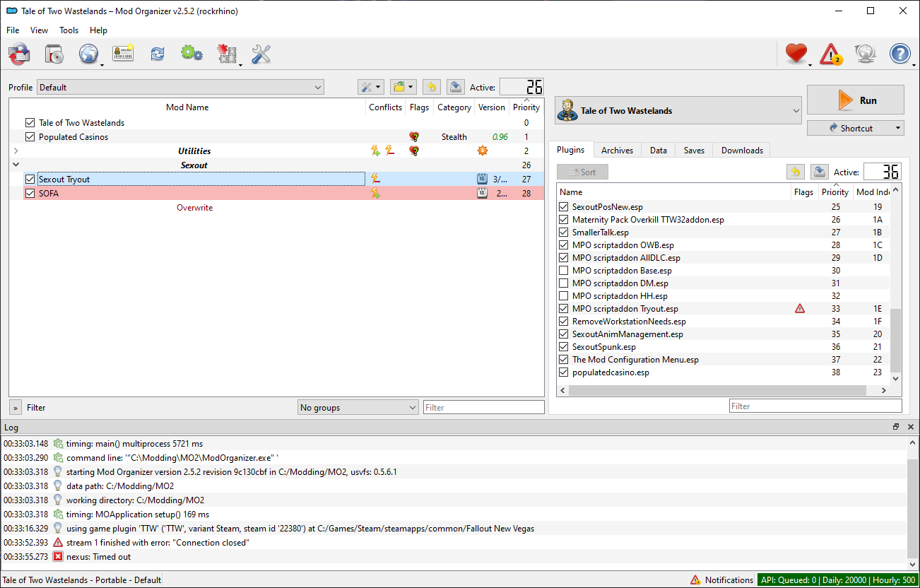Expand the Utilities separator in the mod list
This screenshot has height=588, width=920.
coord(16,151)
